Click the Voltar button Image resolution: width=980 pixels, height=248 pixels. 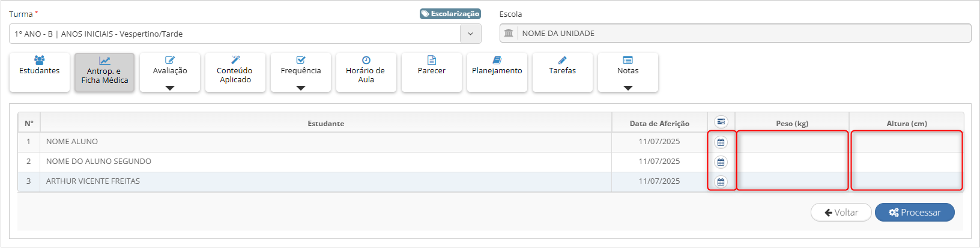click(841, 213)
